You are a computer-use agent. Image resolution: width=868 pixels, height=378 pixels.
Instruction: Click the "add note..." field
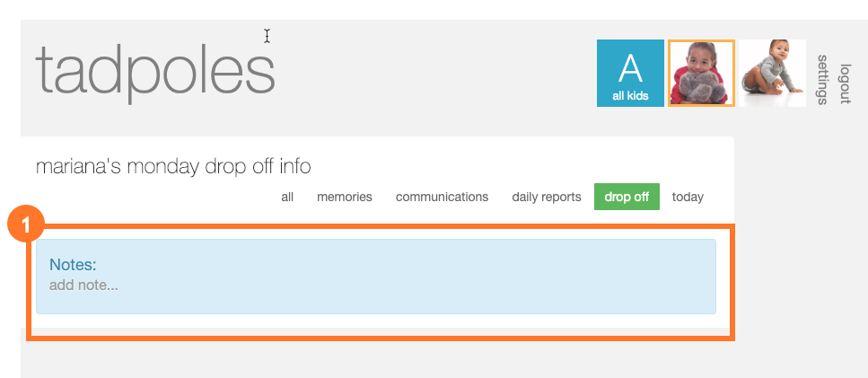click(x=83, y=286)
